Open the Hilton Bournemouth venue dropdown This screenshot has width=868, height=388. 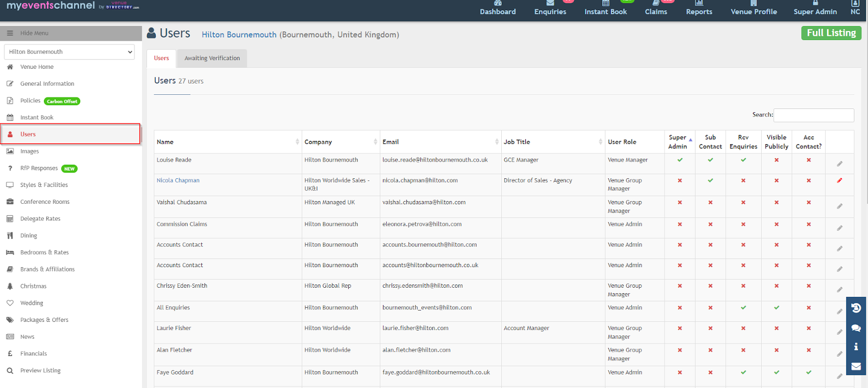tap(69, 52)
